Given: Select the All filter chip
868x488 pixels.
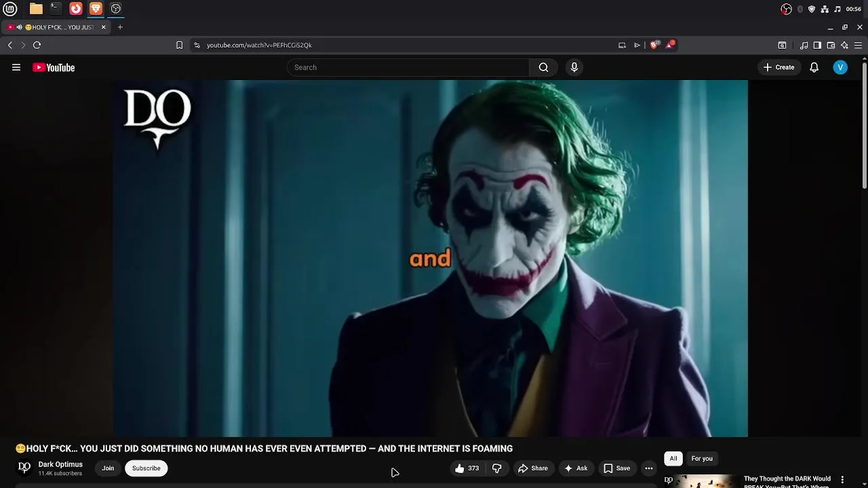Looking at the screenshot, I should coord(673,459).
